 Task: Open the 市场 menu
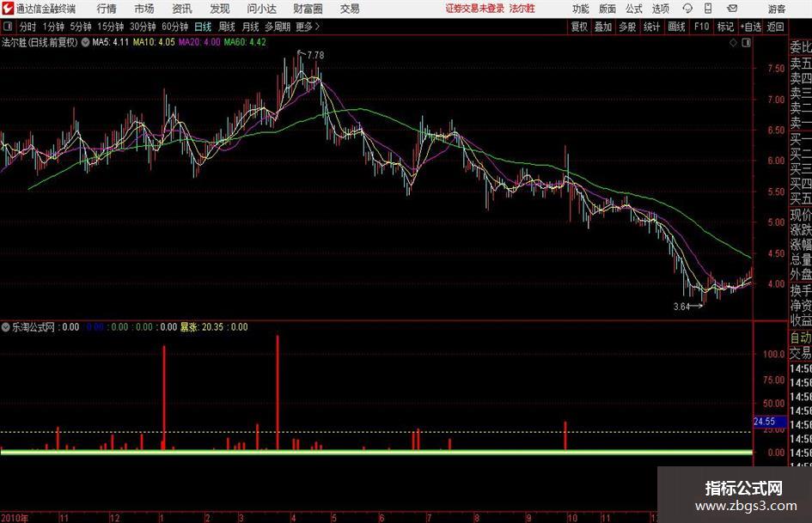click(x=144, y=9)
